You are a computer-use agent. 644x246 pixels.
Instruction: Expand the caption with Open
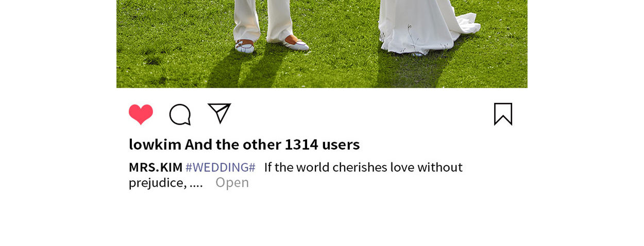(x=232, y=182)
